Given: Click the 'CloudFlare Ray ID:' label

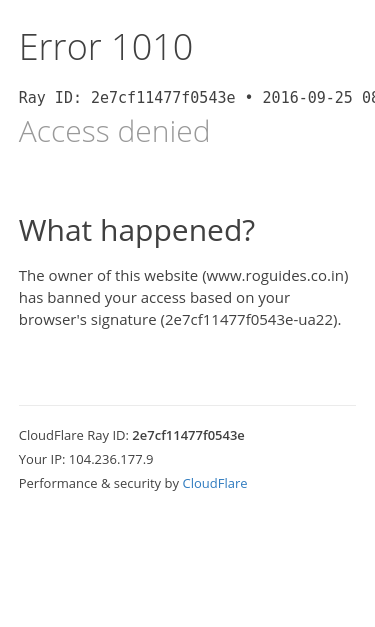Looking at the screenshot, I should click(74, 435).
